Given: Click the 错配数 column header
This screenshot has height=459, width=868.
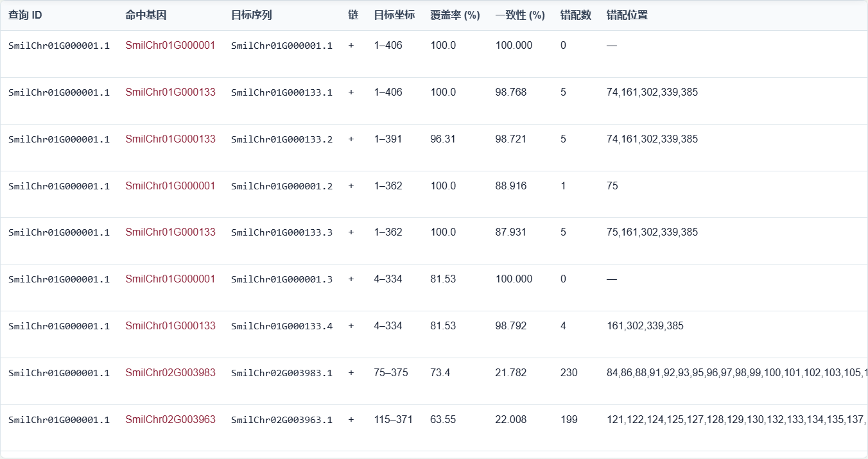Looking at the screenshot, I should (576, 15).
